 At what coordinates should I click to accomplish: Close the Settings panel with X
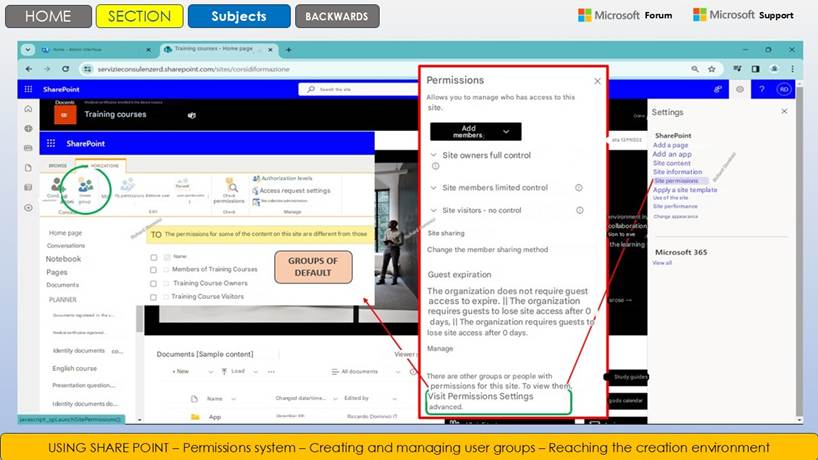pos(784,111)
